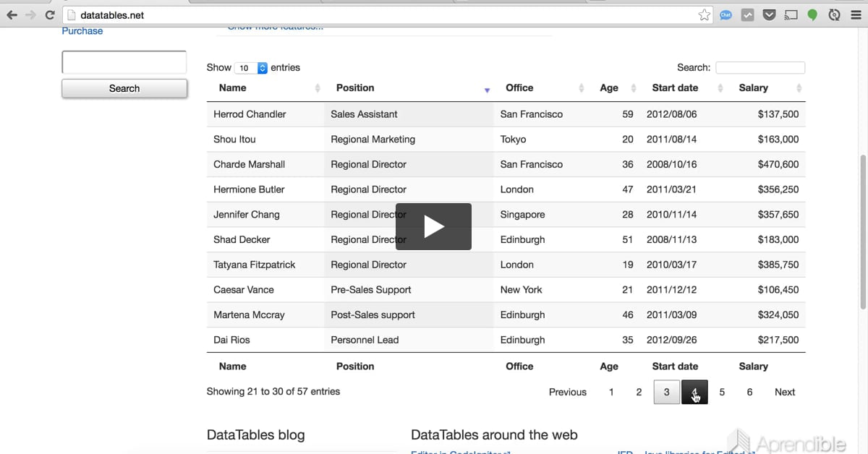Save the page with the Pocket extension icon

click(x=770, y=14)
